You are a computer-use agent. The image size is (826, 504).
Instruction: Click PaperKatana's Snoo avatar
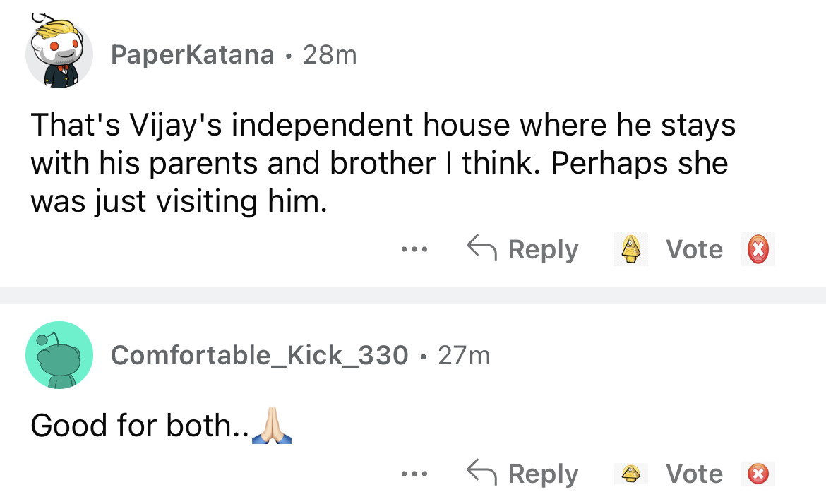click(59, 54)
